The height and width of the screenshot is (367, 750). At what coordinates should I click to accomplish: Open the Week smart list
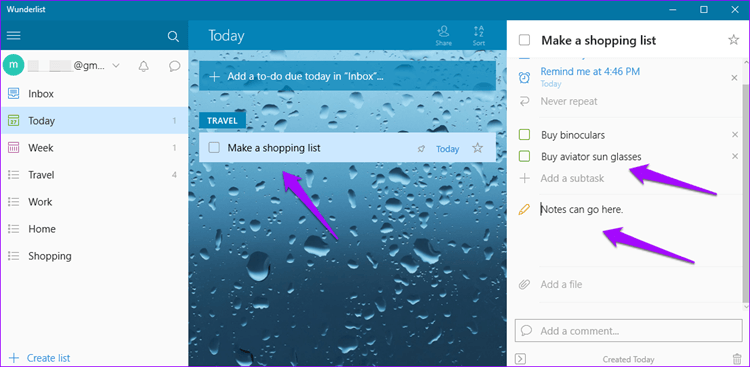94,148
